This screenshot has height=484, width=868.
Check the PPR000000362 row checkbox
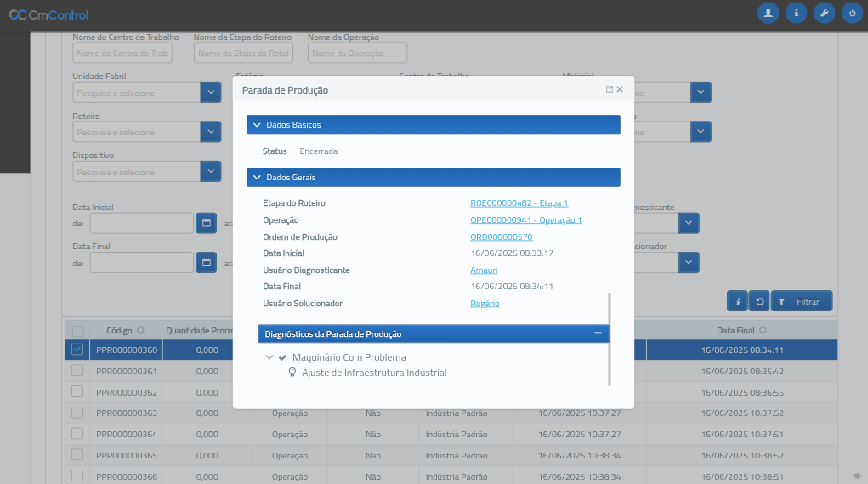(x=77, y=392)
